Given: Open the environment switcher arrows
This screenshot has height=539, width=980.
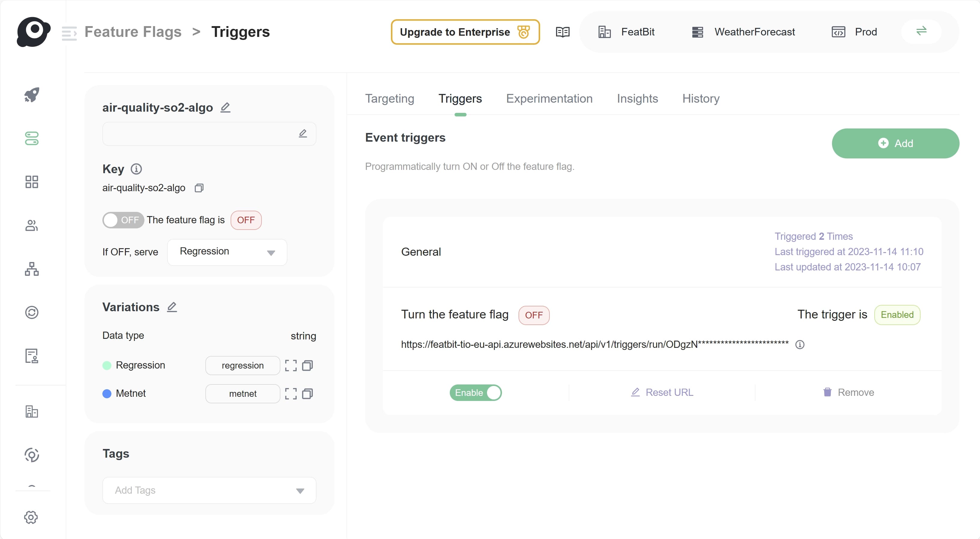Looking at the screenshot, I should [921, 31].
